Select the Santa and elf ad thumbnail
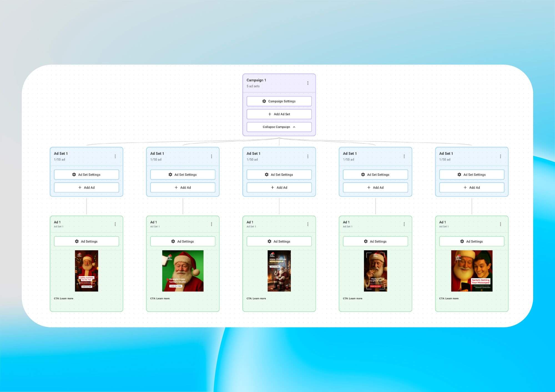 coord(471,271)
